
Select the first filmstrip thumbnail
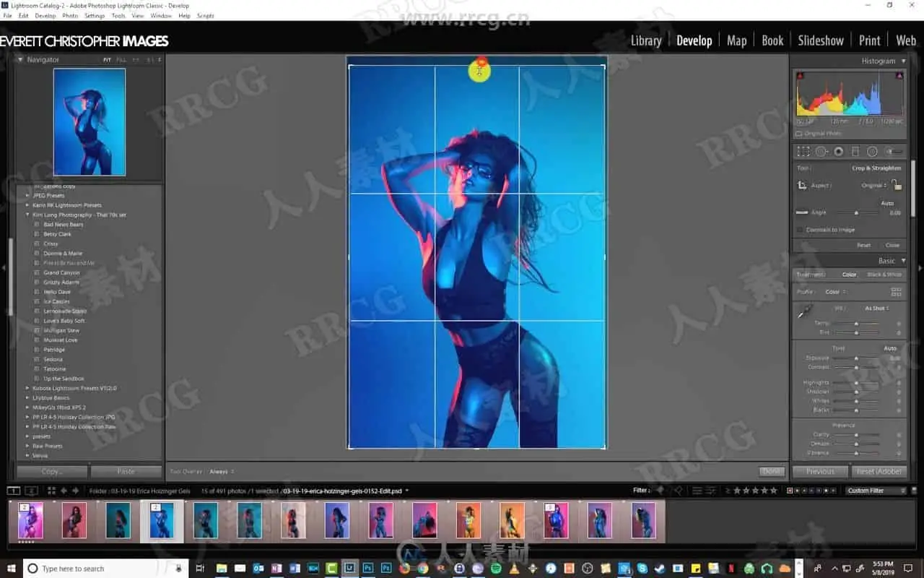point(30,521)
